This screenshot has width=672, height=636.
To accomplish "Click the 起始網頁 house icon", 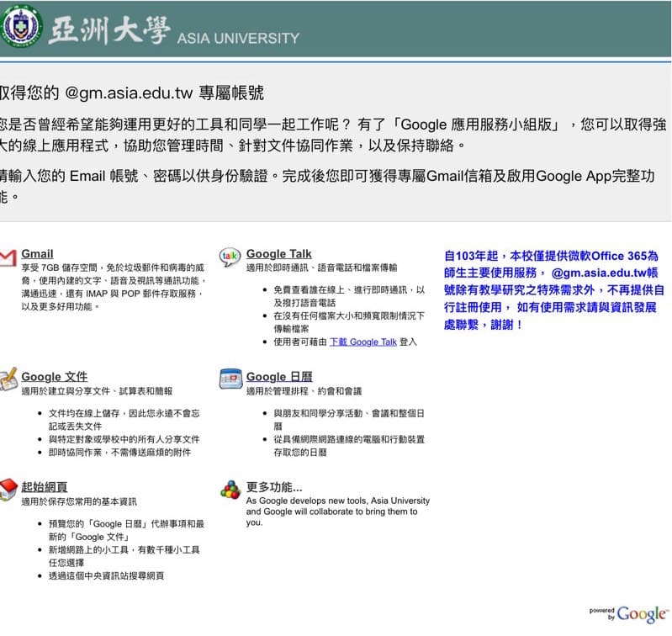I will (x=8, y=490).
